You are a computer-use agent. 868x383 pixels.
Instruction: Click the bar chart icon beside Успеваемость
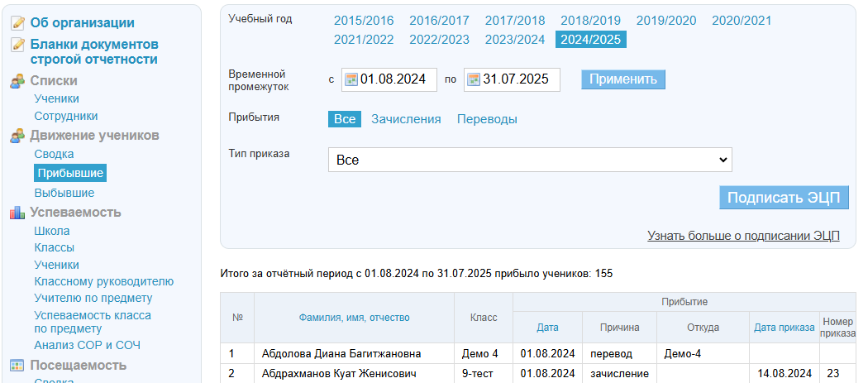click(x=17, y=213)
